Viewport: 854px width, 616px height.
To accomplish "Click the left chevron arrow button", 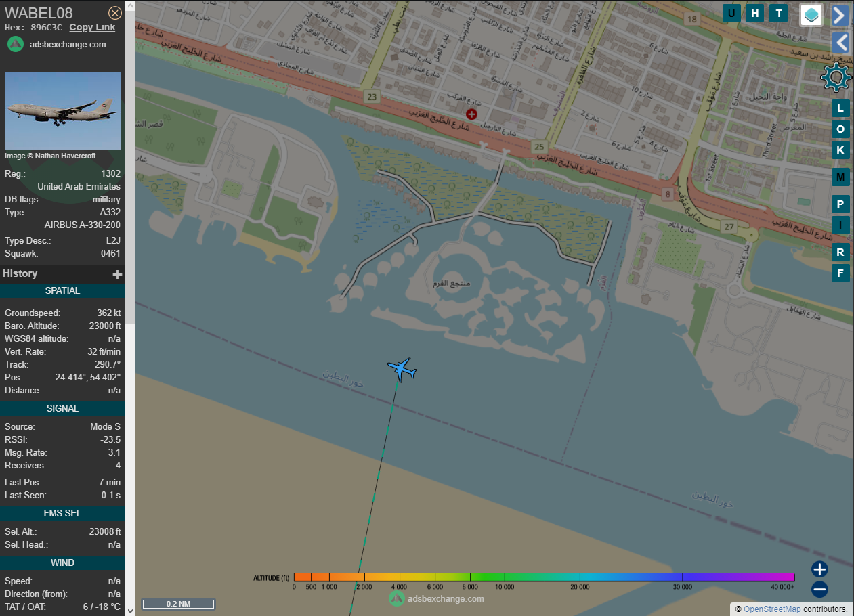I will point(840,43).
